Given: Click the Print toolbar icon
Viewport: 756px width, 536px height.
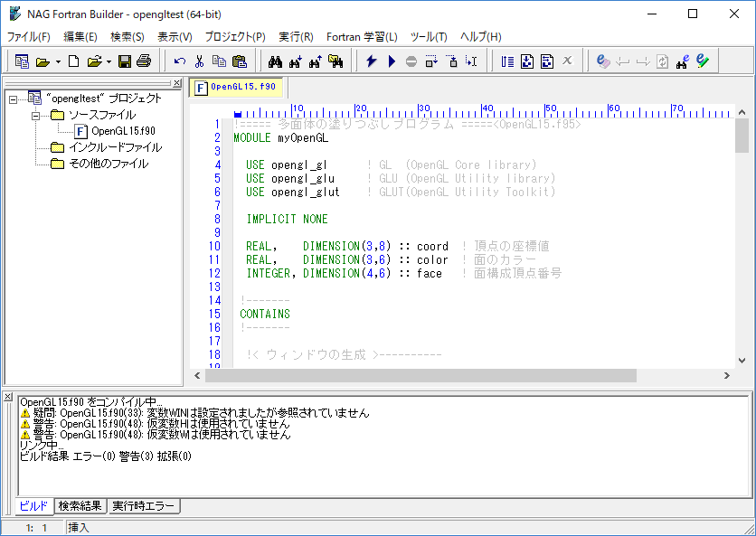Looking at the screenshot, I should point(143,61).
